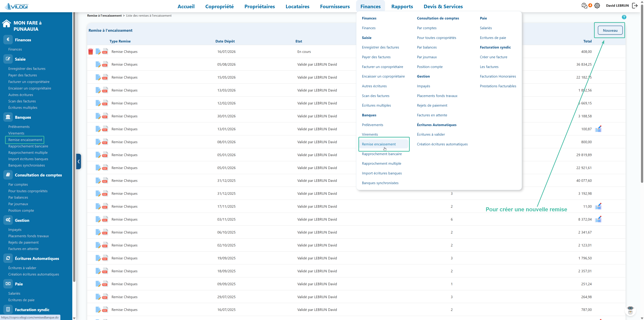The image size is (644, 320).
Task: Click the euro Finances sidebar icon
Action: (x=8, y=39)
